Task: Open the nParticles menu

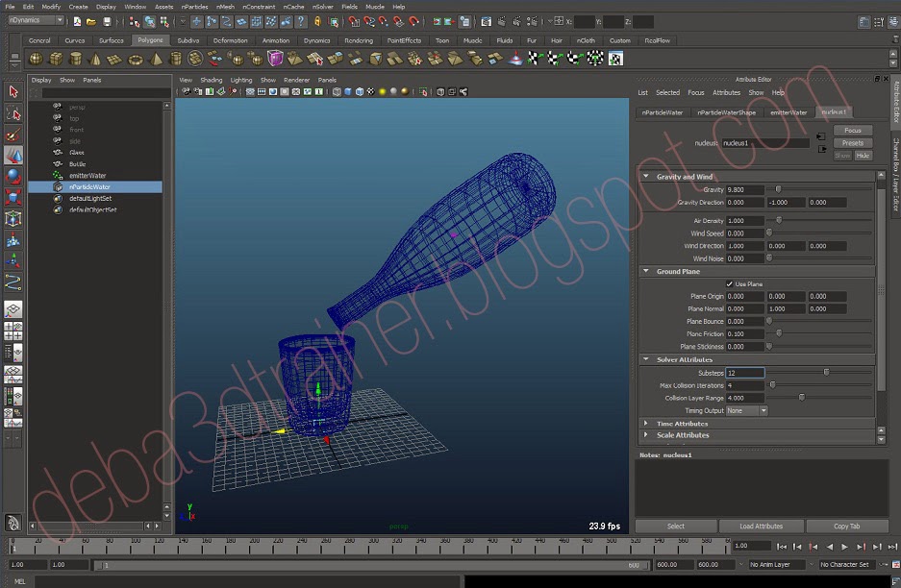Action: (194, 6)
